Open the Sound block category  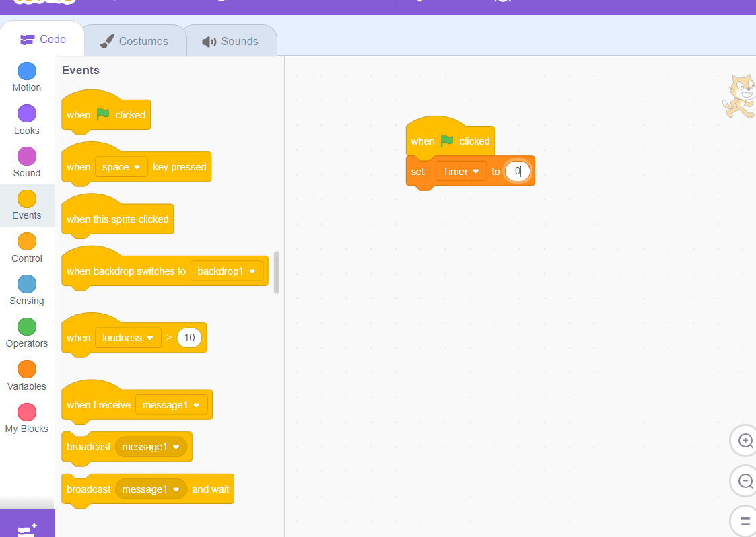26,162
